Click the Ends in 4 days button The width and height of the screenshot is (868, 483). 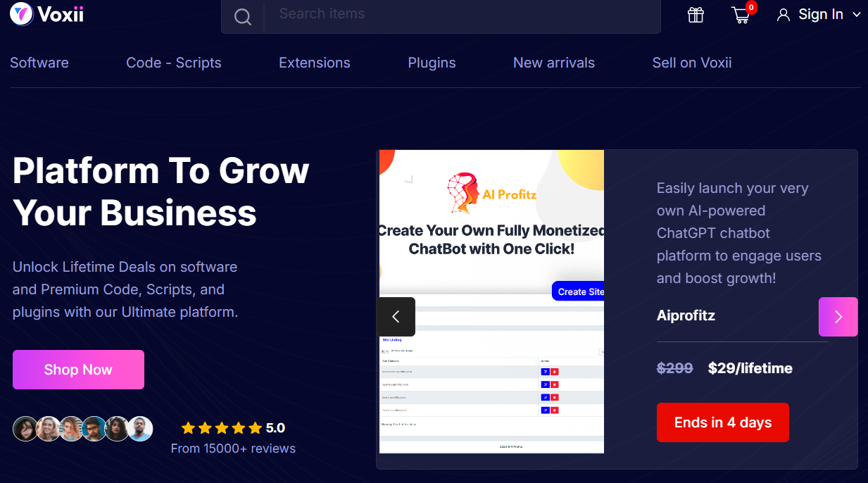[x=723, y=422]
